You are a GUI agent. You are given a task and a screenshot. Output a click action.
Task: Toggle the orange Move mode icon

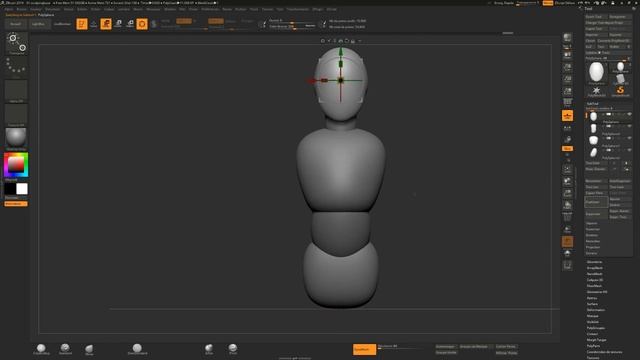[106, 24]
